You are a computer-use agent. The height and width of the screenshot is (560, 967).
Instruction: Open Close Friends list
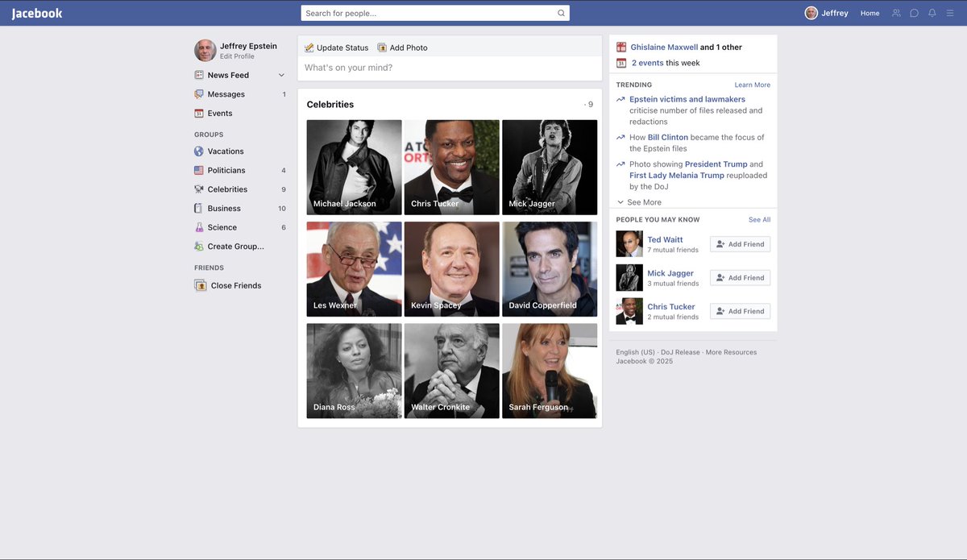pyautogui.click(x=236, y=285)
